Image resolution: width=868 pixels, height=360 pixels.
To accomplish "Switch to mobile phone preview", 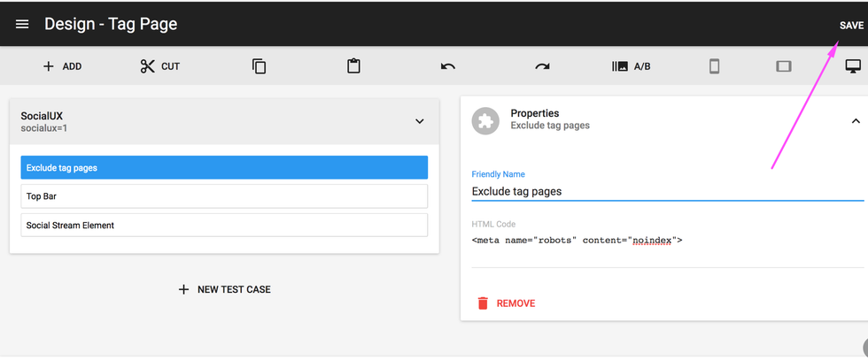I will click(714, 66).
